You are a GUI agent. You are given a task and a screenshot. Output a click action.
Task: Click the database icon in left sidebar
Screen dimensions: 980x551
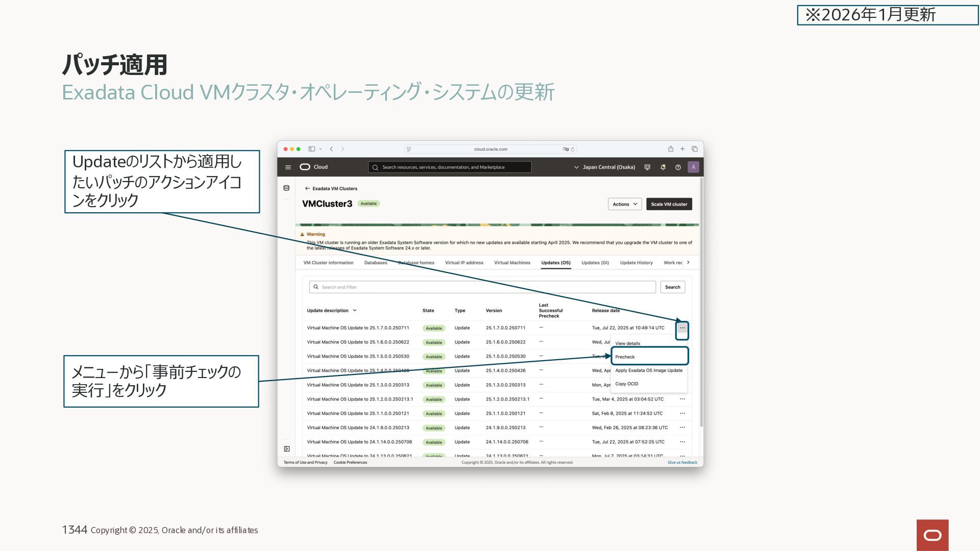286,188
